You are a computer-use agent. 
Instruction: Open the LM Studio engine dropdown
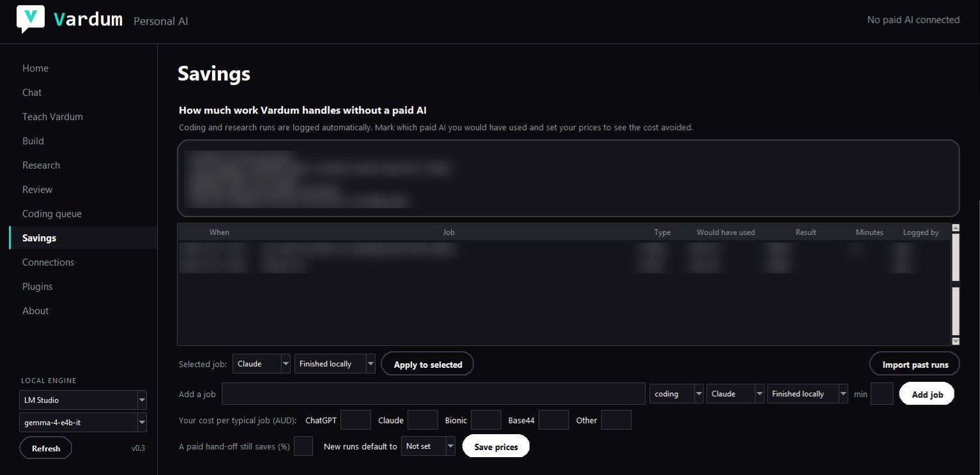83,400
